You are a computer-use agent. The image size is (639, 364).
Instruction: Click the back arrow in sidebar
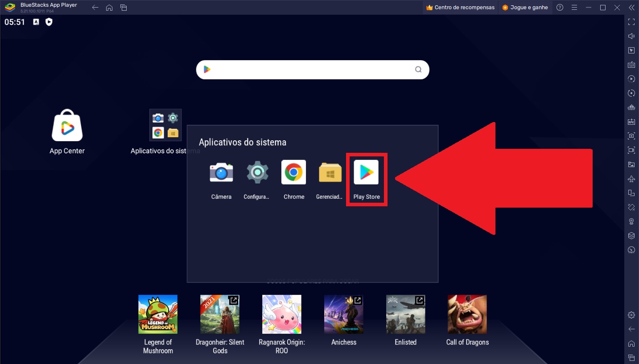631,329
